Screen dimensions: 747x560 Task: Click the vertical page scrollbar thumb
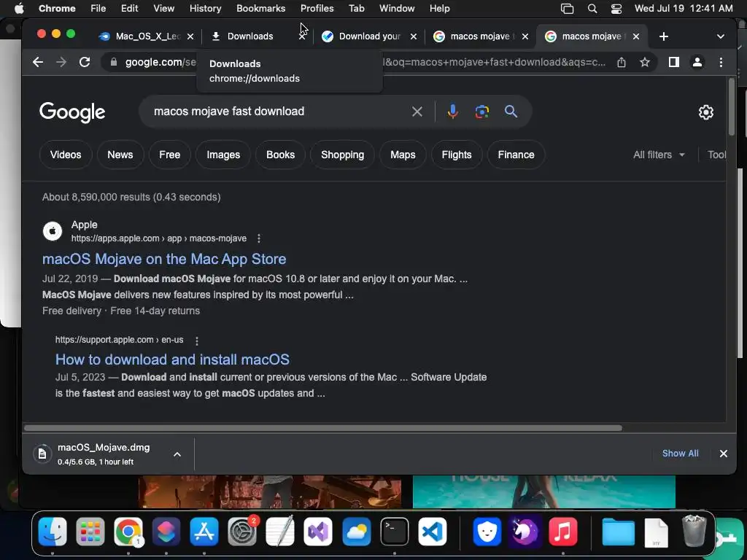[x=731, y=106]
